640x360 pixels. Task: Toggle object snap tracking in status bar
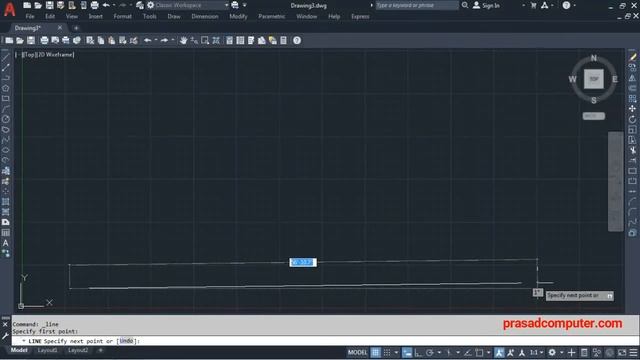(468, 353)
